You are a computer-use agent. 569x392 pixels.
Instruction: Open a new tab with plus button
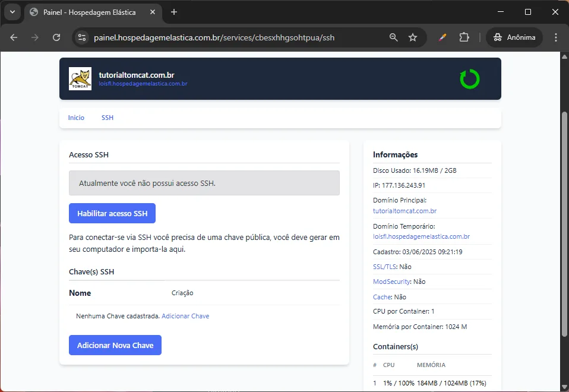[x=174, y=12]
